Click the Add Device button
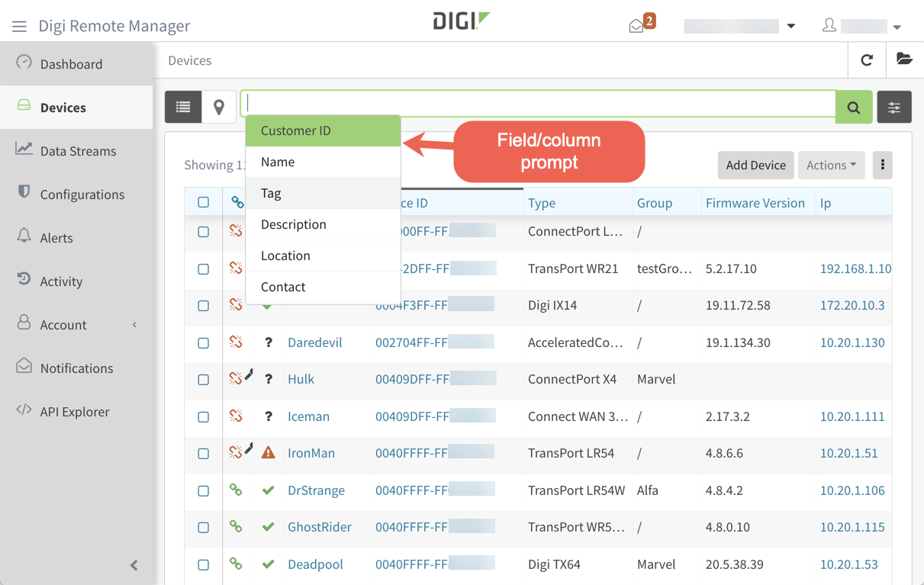 tap(755, 165)
